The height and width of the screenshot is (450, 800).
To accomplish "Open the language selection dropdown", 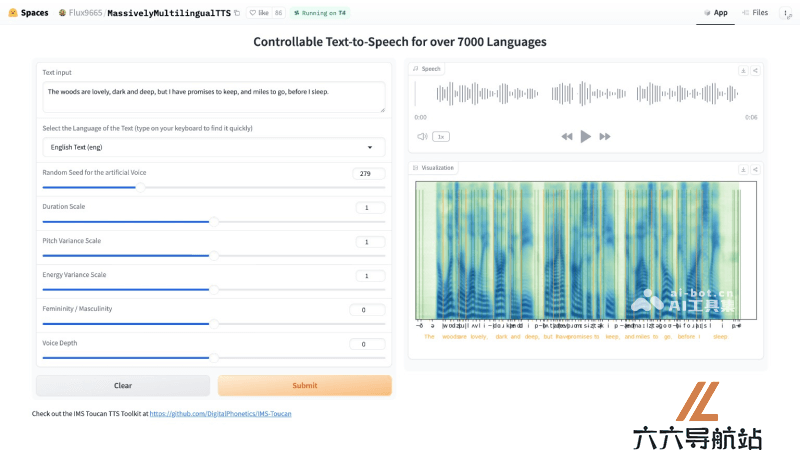I will point(214,147).
